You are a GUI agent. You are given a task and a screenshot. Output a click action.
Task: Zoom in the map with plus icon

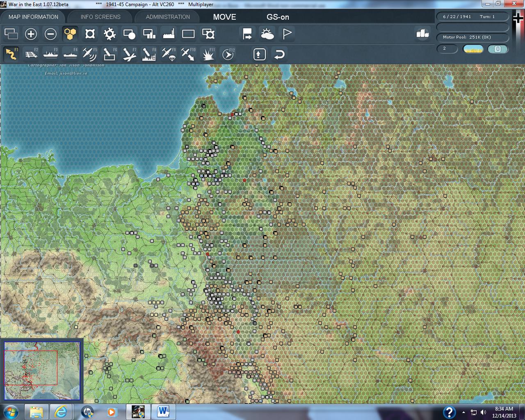tap(31, 34)
